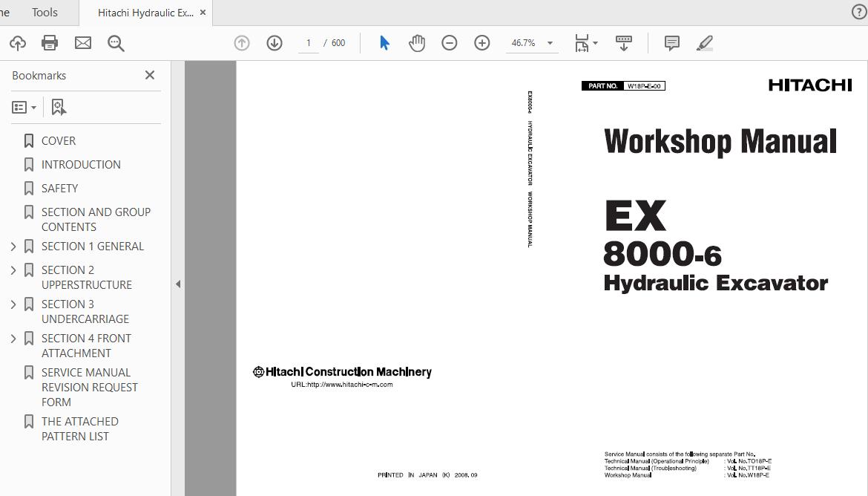Activate the Selection arrow tool
The height and width of the screenshot is (496, 868).
point(384,42)
